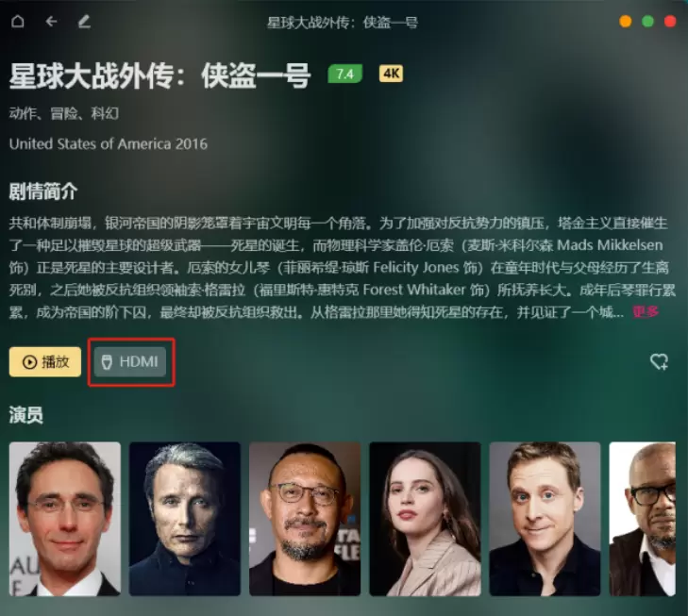This screenshot has width=688, height=616.
Task: Click the orange minimize window dot
Action: [626, 21]
